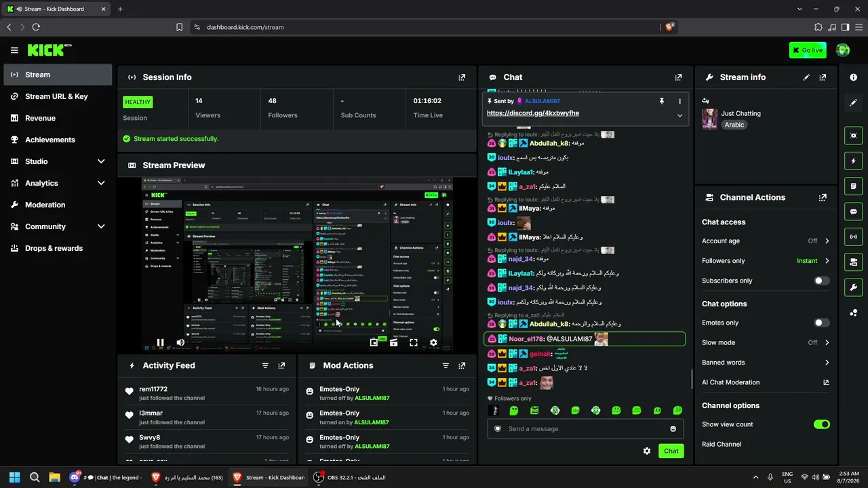The height and width of the screenshot is (488, 868).
Task: Pause the stream preview playback
Action: click(160, 343)
